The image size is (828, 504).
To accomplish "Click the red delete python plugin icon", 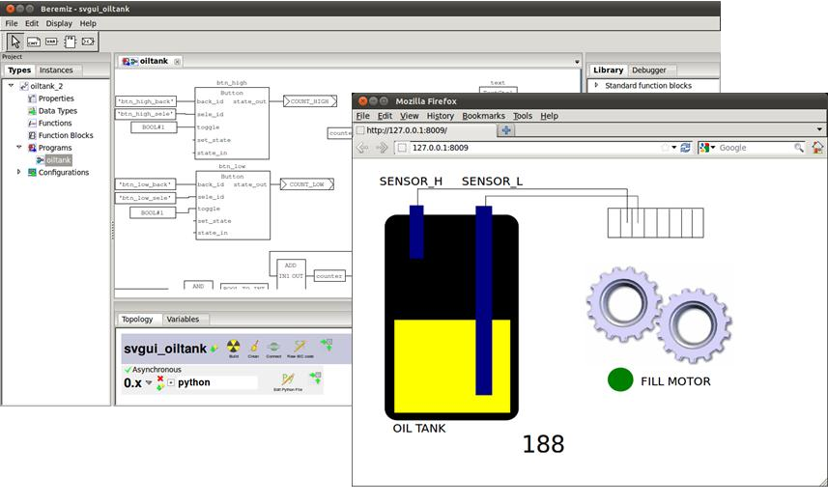I will coord(160,378).
